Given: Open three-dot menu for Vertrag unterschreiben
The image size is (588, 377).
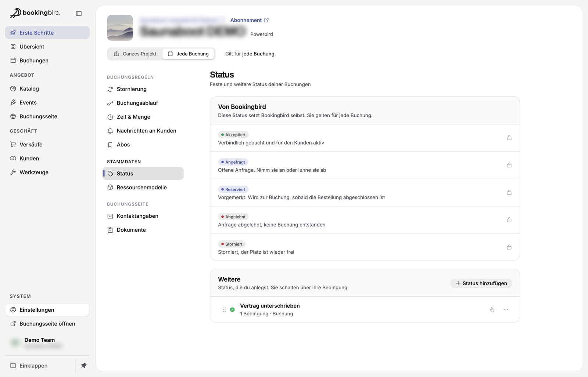Looking at the screenshot, I should coord(506,310).
